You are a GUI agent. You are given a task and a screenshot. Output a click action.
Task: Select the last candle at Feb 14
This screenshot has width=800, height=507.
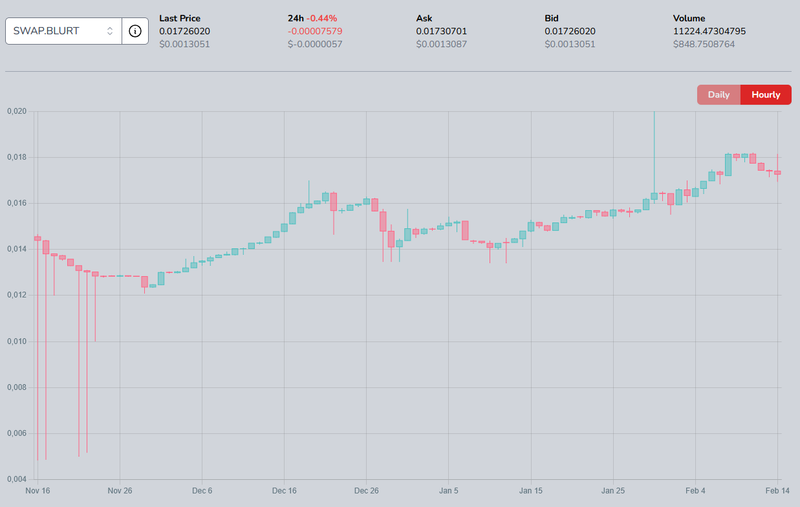coord(778,173)
